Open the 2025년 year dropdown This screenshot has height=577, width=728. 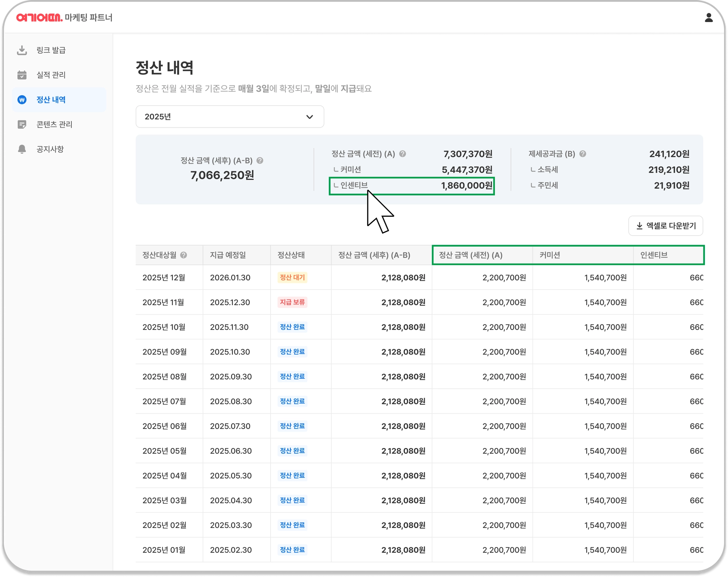230,117
